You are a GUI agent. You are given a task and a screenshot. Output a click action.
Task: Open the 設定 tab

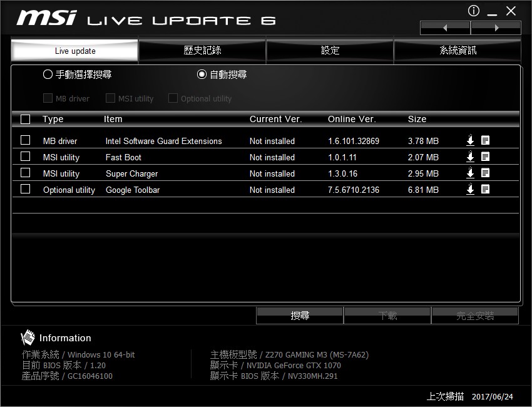coord(330,51)
